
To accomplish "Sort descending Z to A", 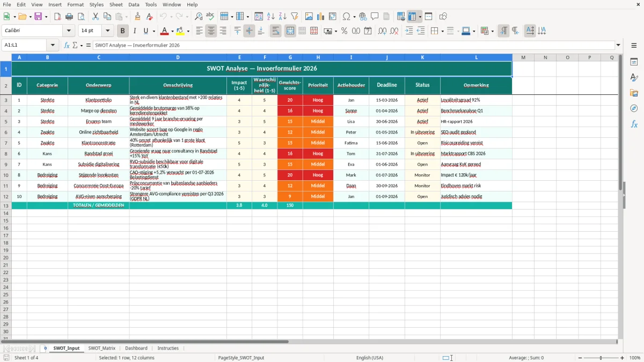I will (x=282, y=17).
